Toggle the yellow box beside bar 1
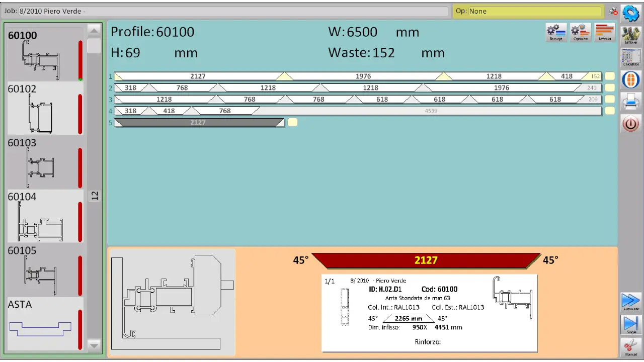This screenshot has width=644, height=362. pyautogui.click(x=610, y=76)
